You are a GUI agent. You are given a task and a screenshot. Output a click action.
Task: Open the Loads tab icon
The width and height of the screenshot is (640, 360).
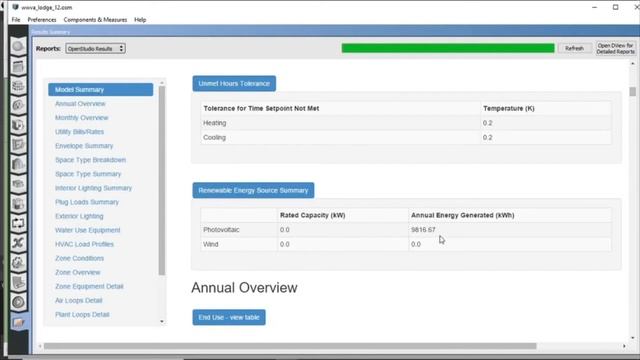[18, 105]
